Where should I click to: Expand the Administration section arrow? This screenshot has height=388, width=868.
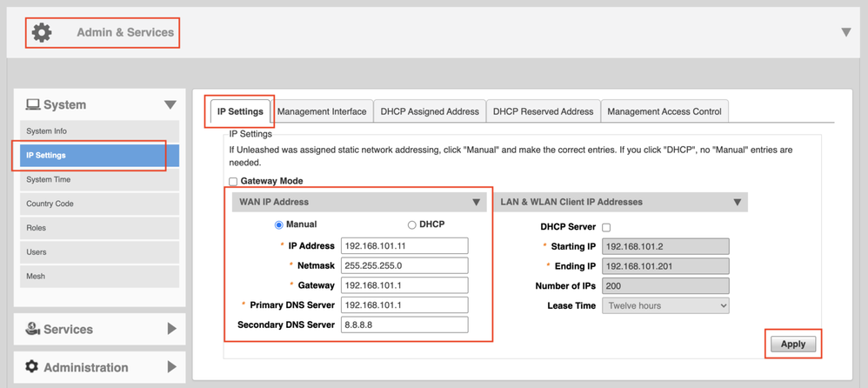click(171, 367)
